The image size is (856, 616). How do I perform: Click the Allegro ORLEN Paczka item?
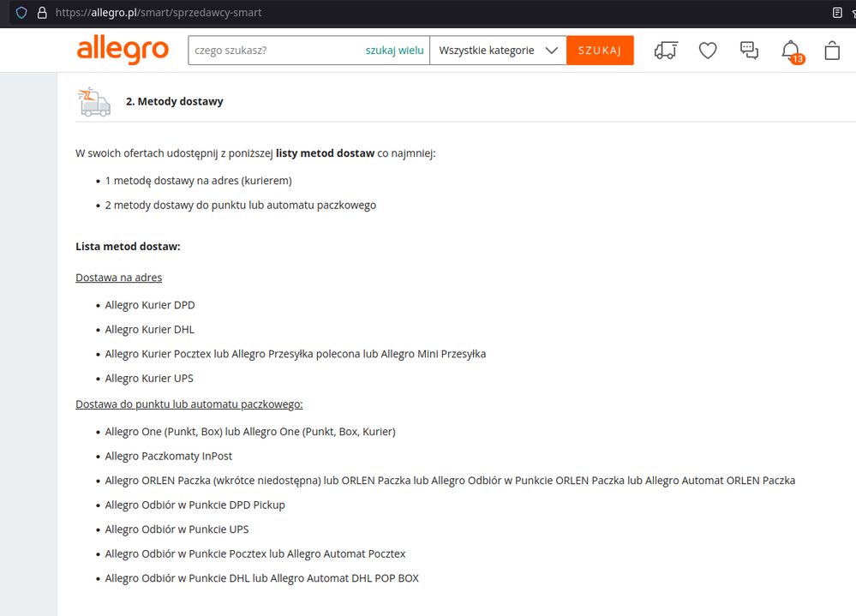coord(450,481)
